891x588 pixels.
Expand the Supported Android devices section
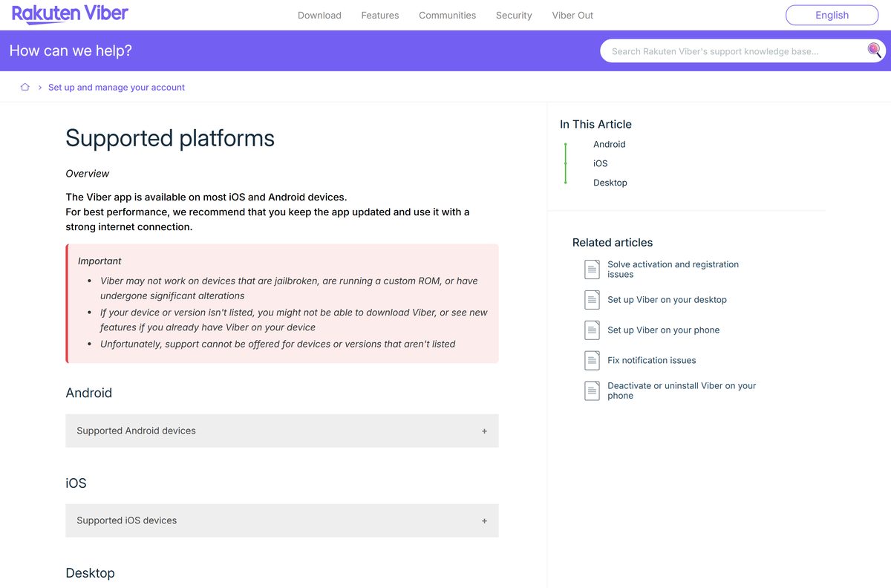pyautogui.click(x=282, y=431)
